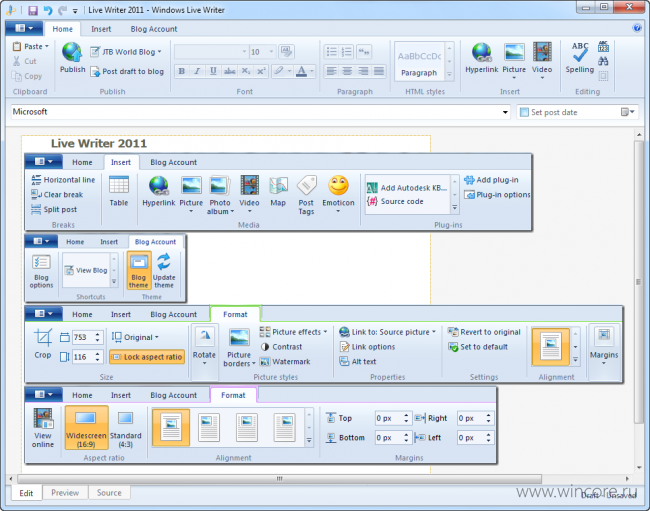Click the Help question mark icon

tap(637, 28)
